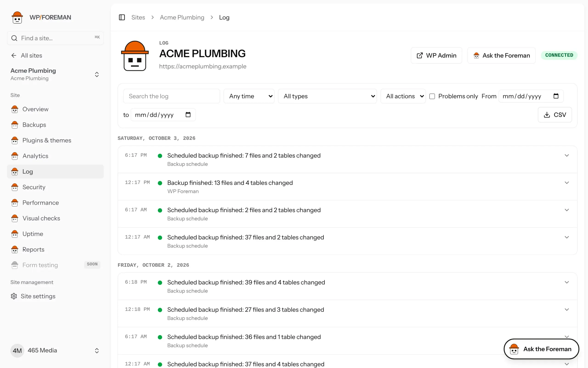Click the Search the log field

172,96
